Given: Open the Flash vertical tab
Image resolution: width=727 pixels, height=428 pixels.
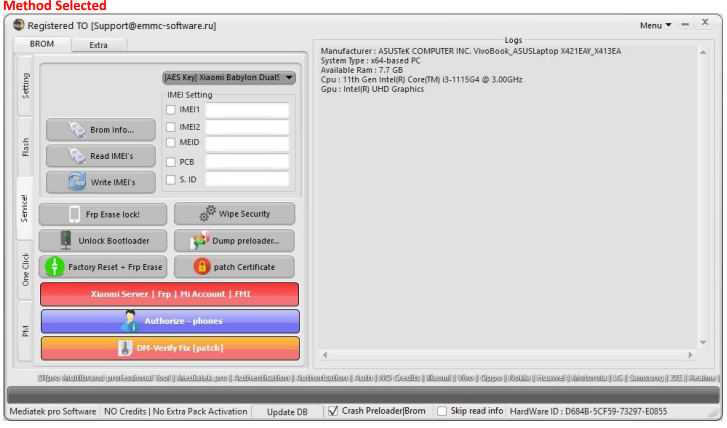Looking at the screenshot, I should [25, 147].
